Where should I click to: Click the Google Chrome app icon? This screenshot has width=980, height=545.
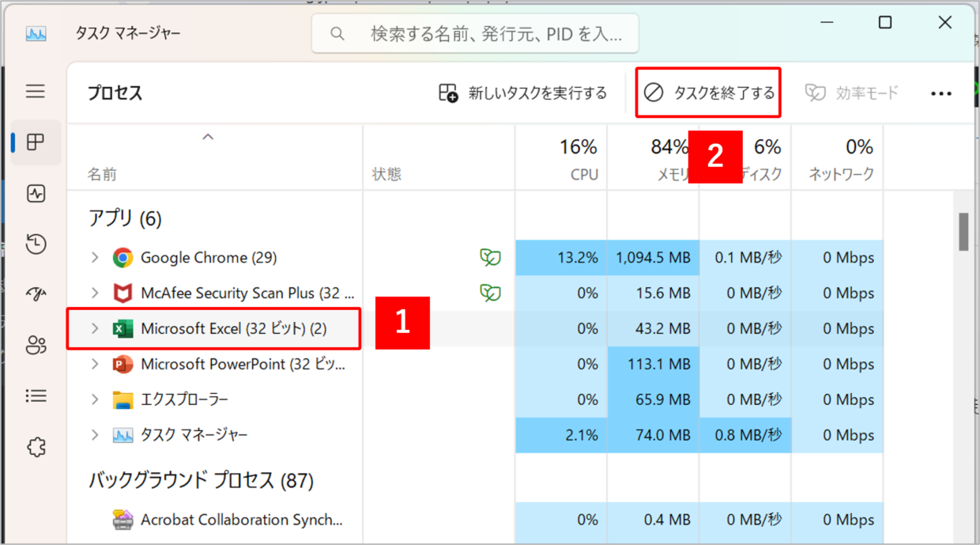click(x=122, y=258)
